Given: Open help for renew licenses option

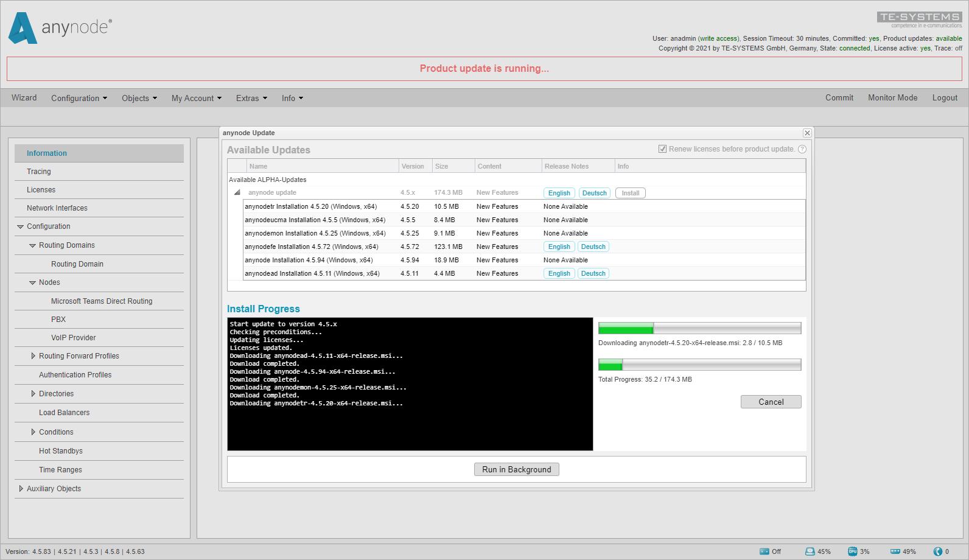Looking at the screenshot, I should pos(802,149).
